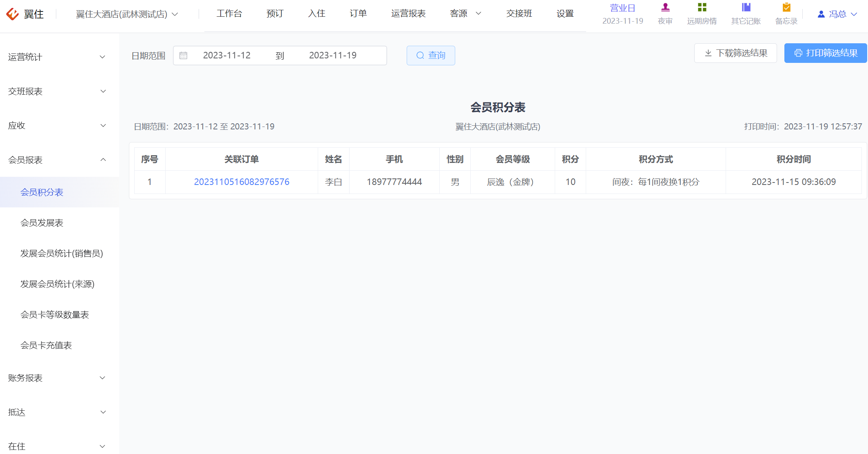Expand the 客源 dropdown arrow

[478, 13]
